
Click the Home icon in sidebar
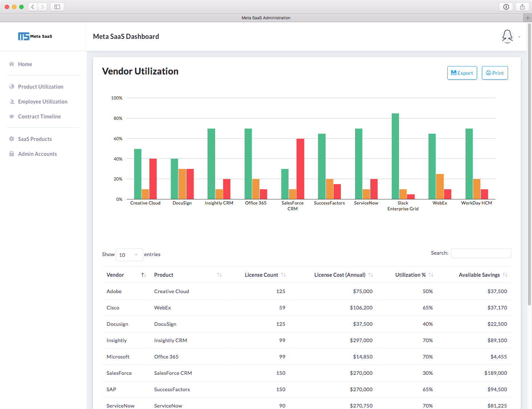(11, 64)
